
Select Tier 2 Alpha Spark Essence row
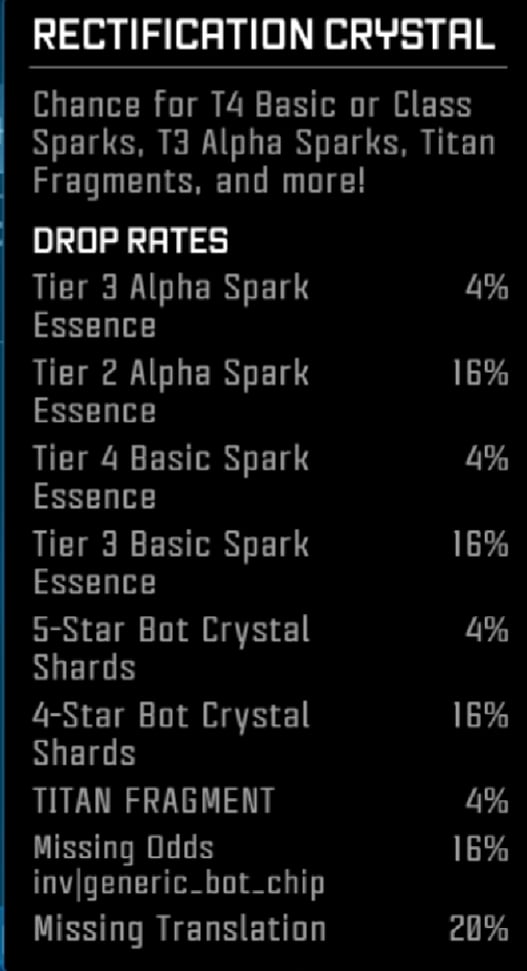pos(271,392)
